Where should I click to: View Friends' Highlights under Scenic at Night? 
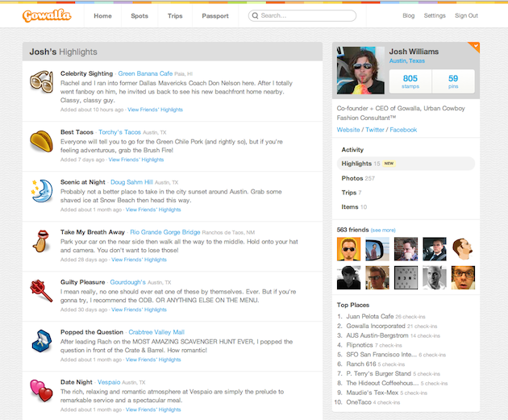[153, 210]
